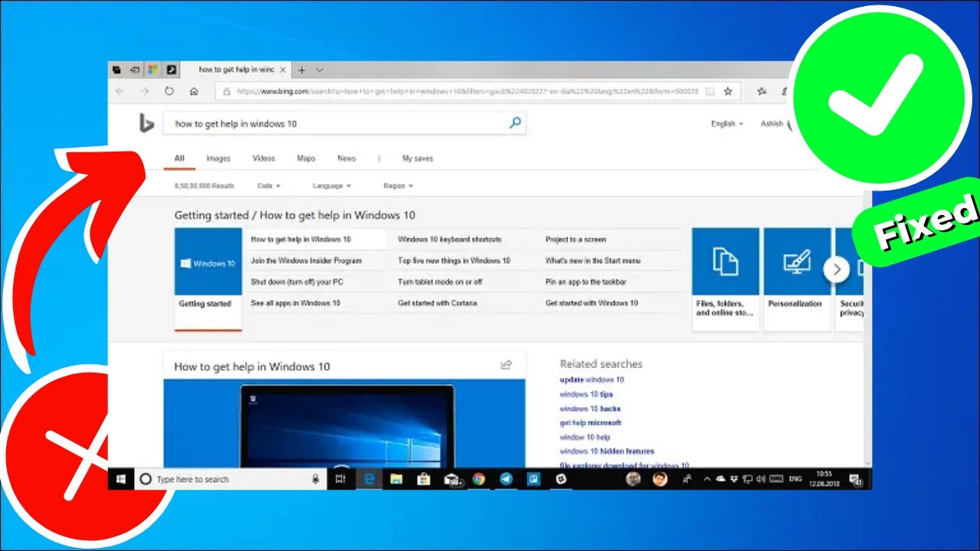Open File Explorer from the taskbar
Image resolution: width=980 pixels, height=551 pixels.
coord(397,479)
